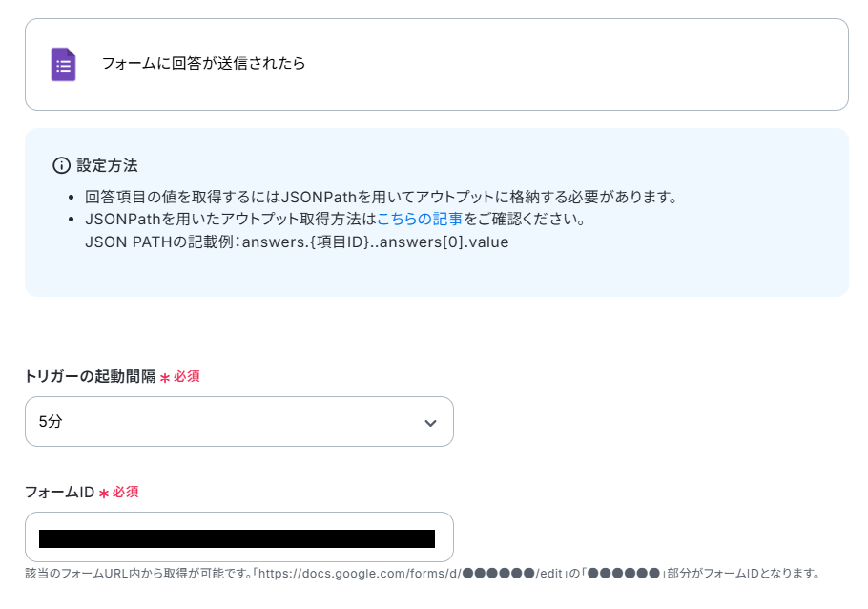Focus the フォームID input field

(239, 537)
